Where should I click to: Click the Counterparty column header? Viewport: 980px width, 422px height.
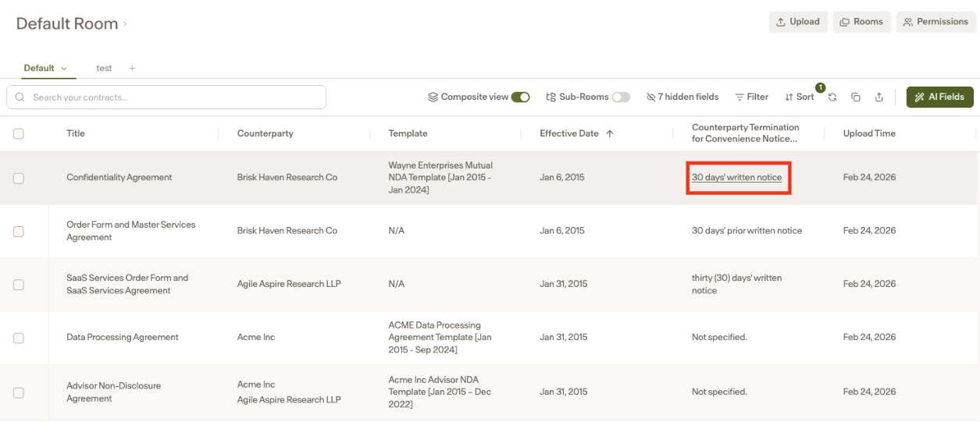tap(265, 133)
